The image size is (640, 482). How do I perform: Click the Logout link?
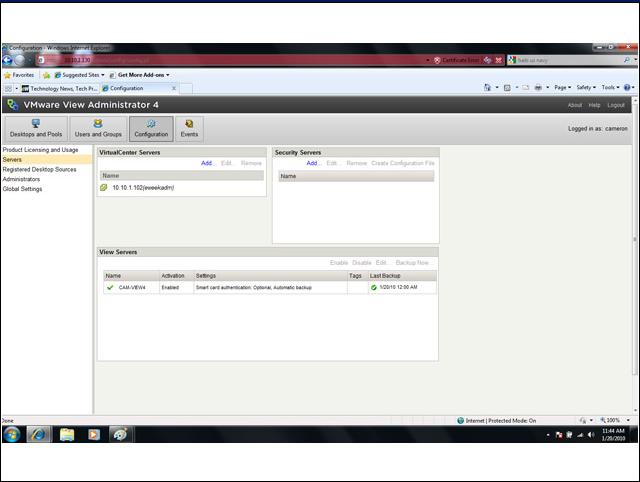616,105
